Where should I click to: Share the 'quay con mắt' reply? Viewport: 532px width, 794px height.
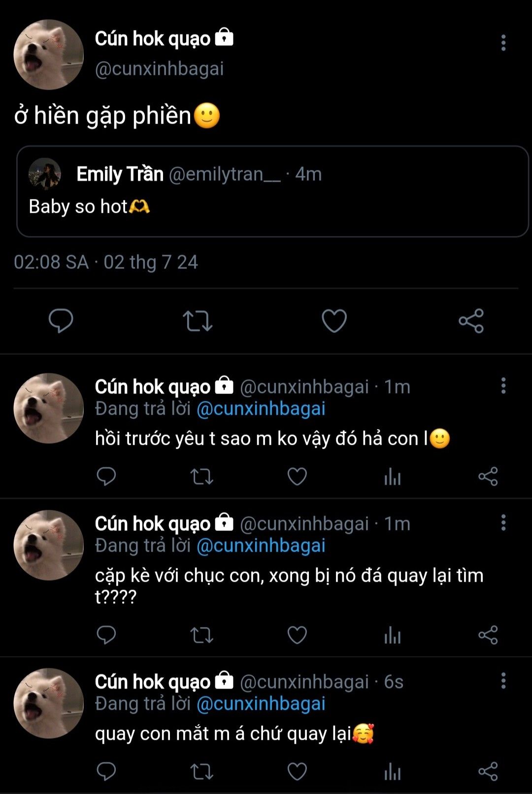tap(488, 771)
